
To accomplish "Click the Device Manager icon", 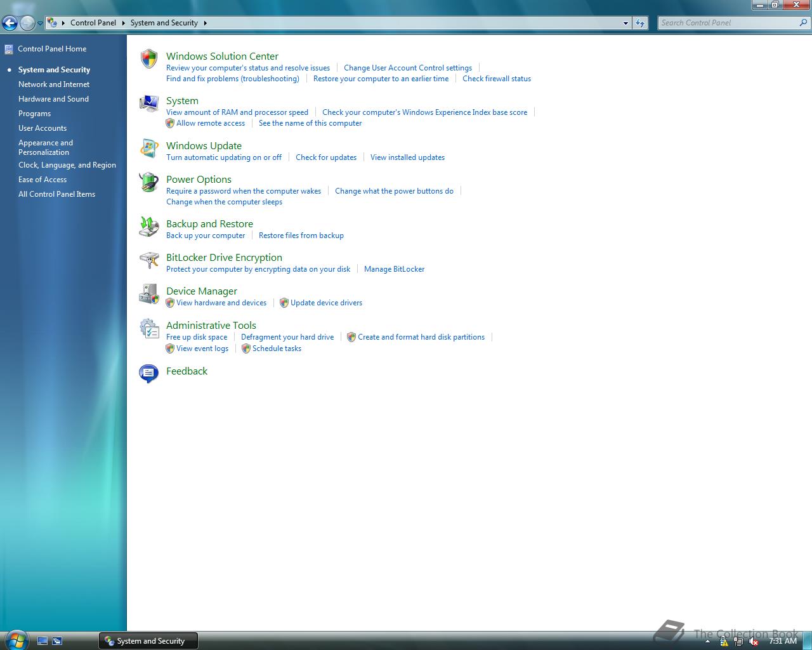I will [x=149, y=294].
